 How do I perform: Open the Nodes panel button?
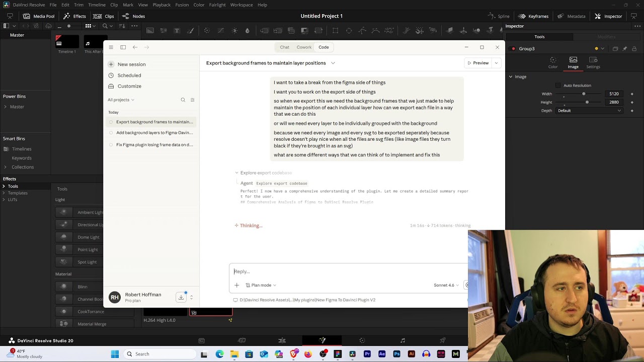[x=133, y=16]
